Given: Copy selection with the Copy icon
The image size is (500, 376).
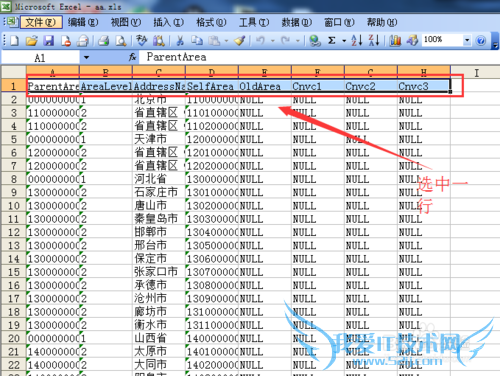Looking at the screenshot, I should coord(197,41).
